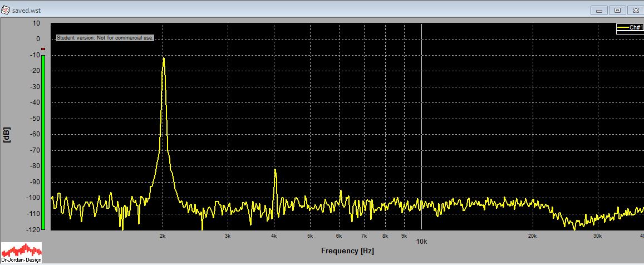Click the -100 dB scale label

tap(34, 198)
